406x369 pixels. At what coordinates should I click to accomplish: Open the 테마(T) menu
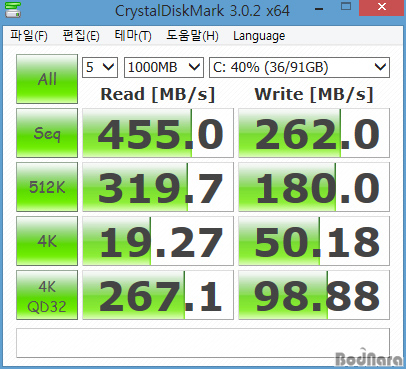(x=133, y=36)
